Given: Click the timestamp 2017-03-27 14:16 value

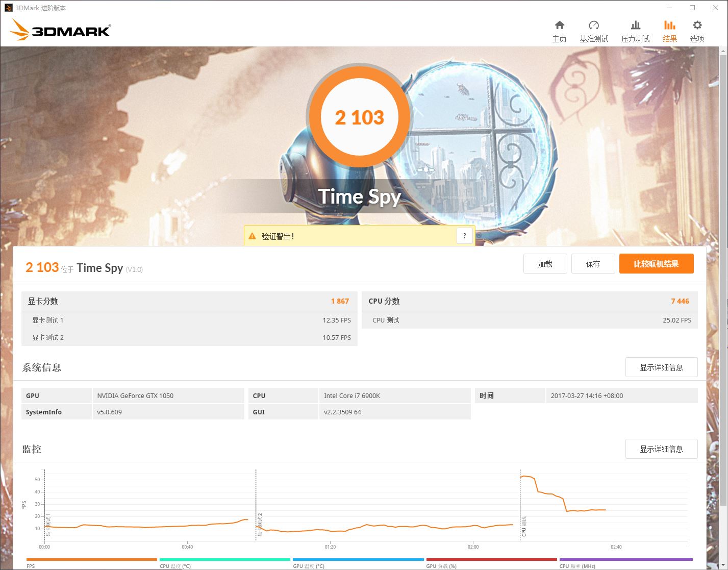Looking at the screenshot, I should click(587, 395).
